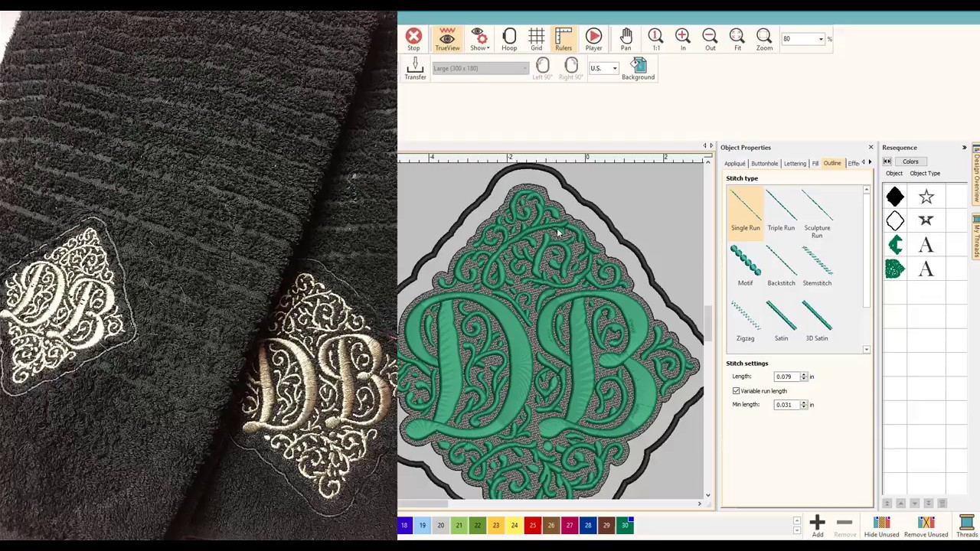
Task: Toggle TrueView display mode
Action: tap(447, 39)
